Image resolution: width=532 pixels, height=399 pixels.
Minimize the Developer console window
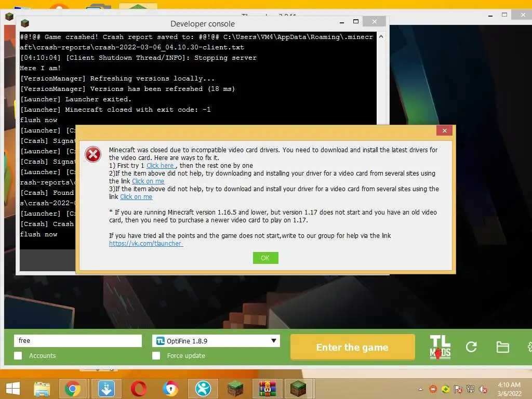pyautogui.click(x=342, y=22)
